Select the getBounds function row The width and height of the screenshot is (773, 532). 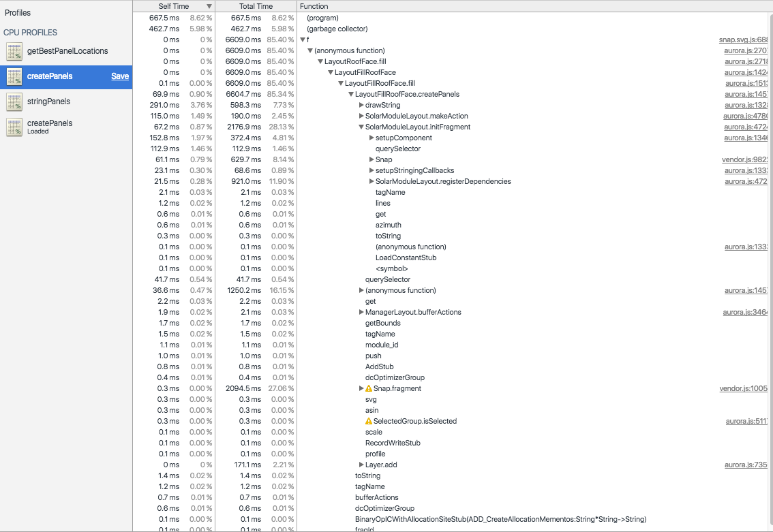[382, 323]
